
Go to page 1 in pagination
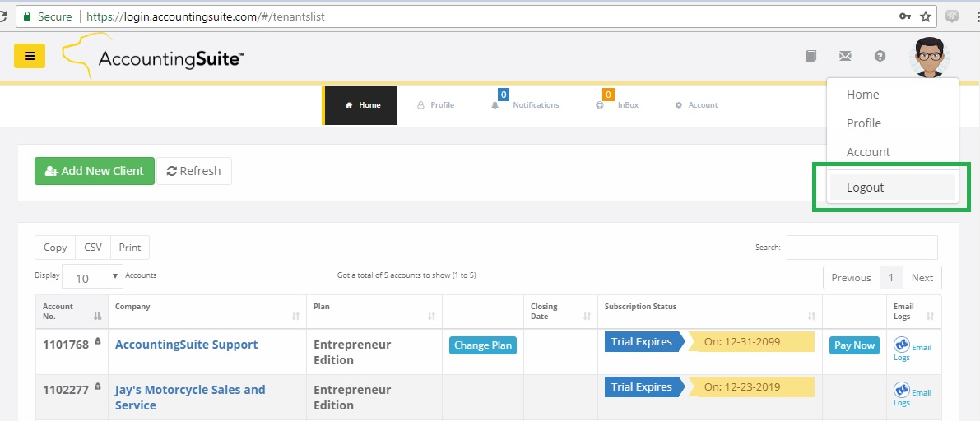[x=891, y=278]
